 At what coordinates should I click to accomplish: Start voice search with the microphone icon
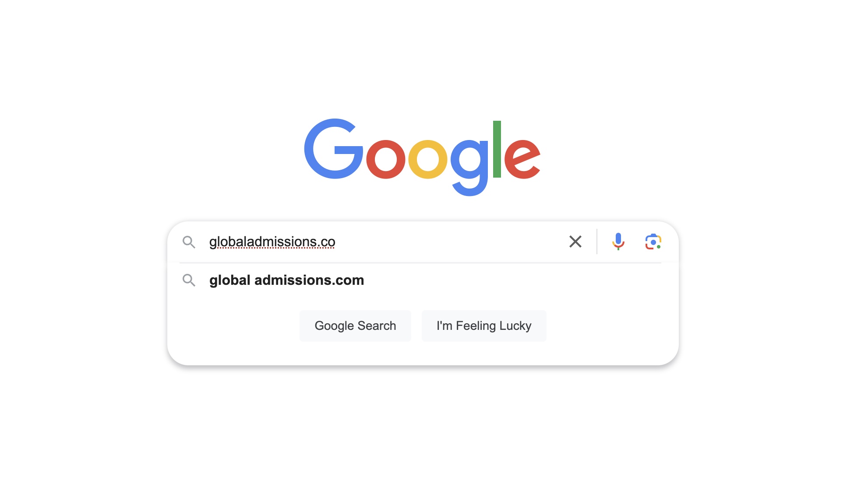618,241
